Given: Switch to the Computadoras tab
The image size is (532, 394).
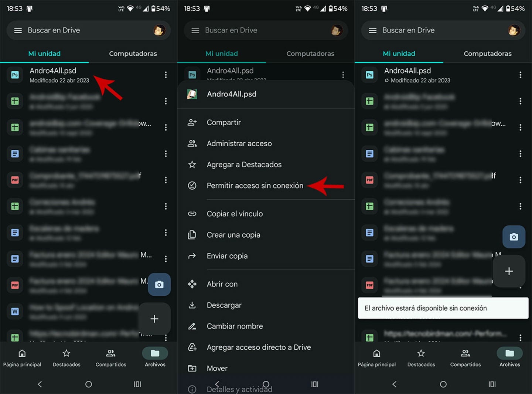Looking at the screenshot, I should (133, 54).
